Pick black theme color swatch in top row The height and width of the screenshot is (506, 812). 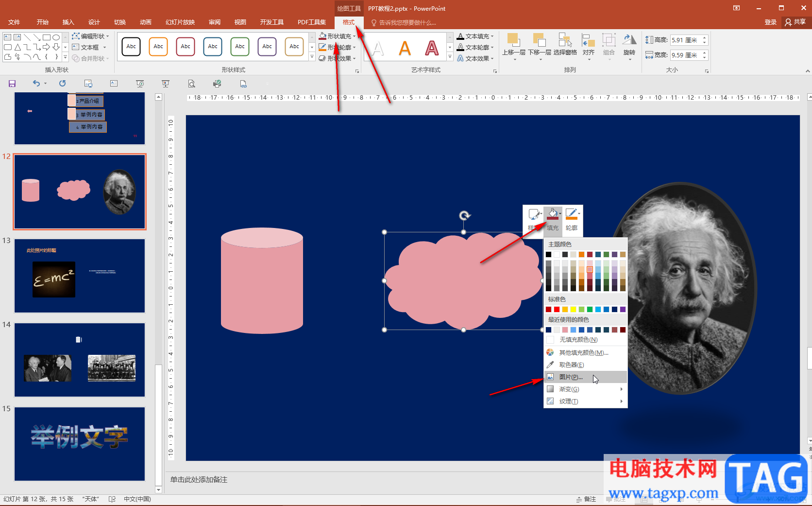click(x=548, y=255)
